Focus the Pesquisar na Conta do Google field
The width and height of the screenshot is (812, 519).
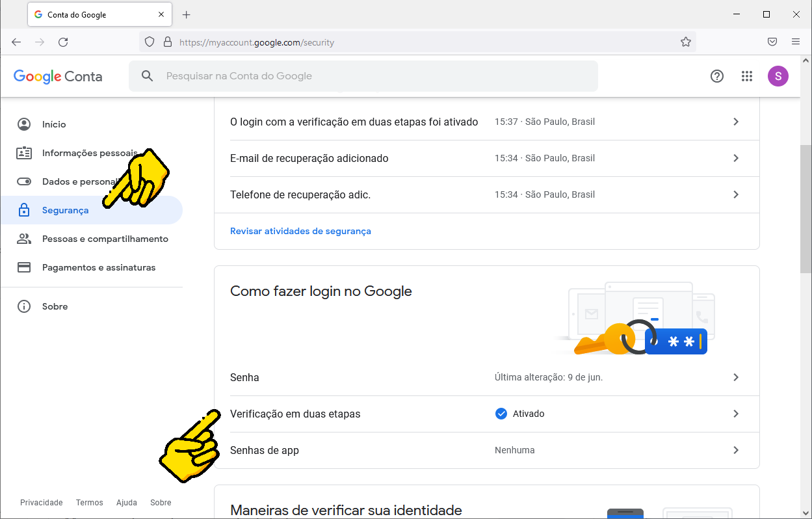[x=363, y=76]
